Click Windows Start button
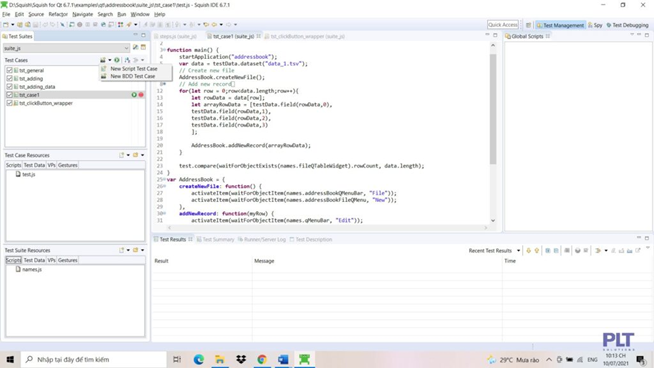654x368 pixels. (x=10, y=359)
